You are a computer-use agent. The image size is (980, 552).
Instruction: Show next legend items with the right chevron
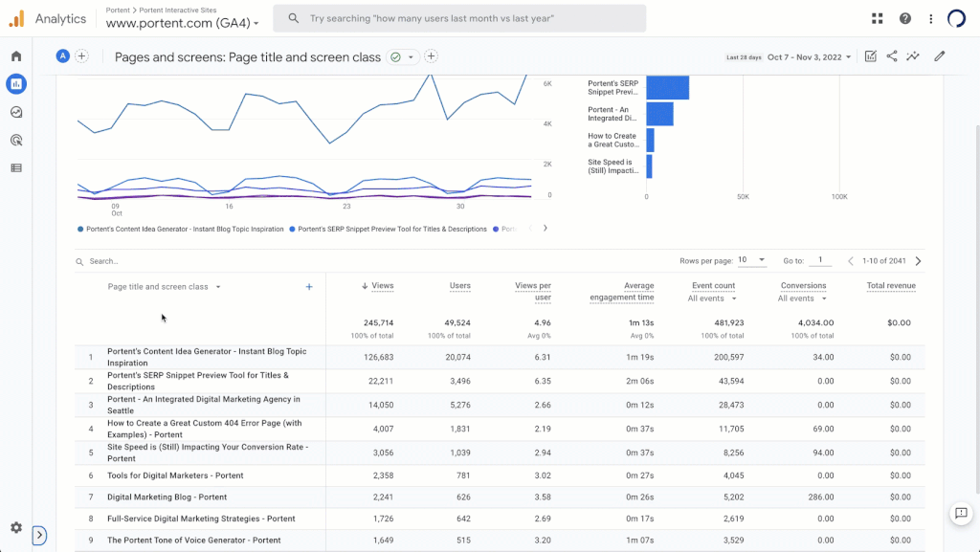[545, 229]
